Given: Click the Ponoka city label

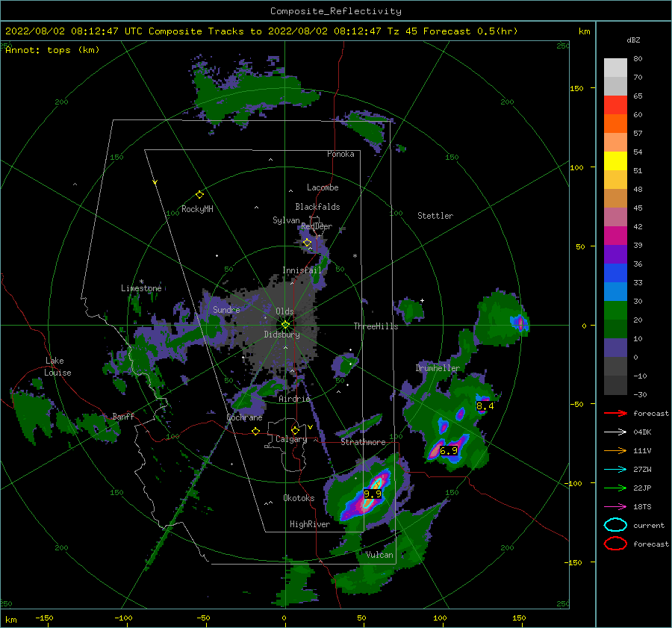Looking at the screenshot, I should click(x=340, y=154).
